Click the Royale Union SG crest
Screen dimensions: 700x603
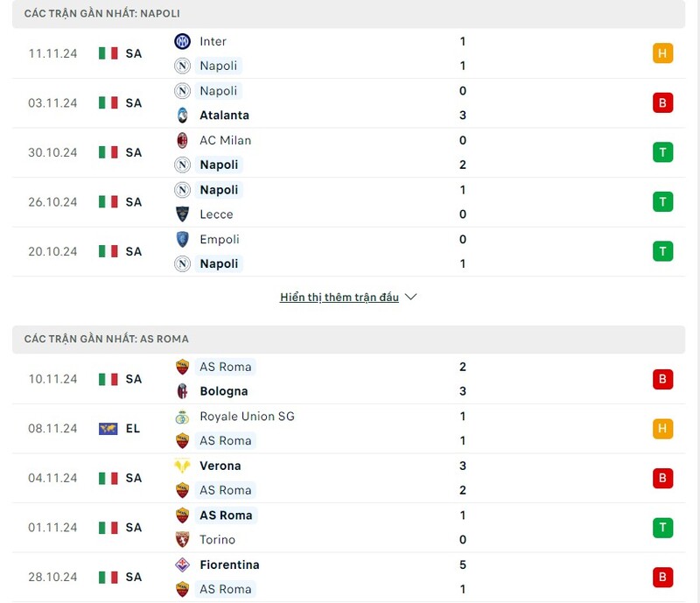pyautogui.click(x=182, y=417)
